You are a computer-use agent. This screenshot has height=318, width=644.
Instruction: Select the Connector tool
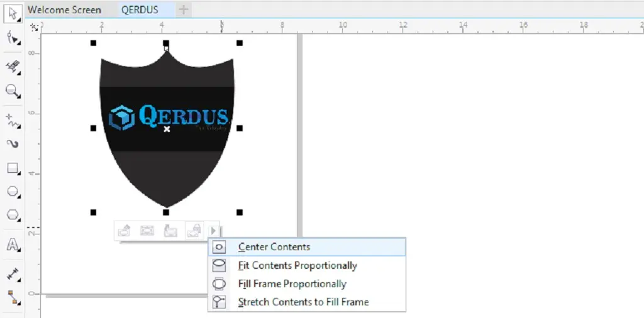pyautogui.click(x=13, y=297)
